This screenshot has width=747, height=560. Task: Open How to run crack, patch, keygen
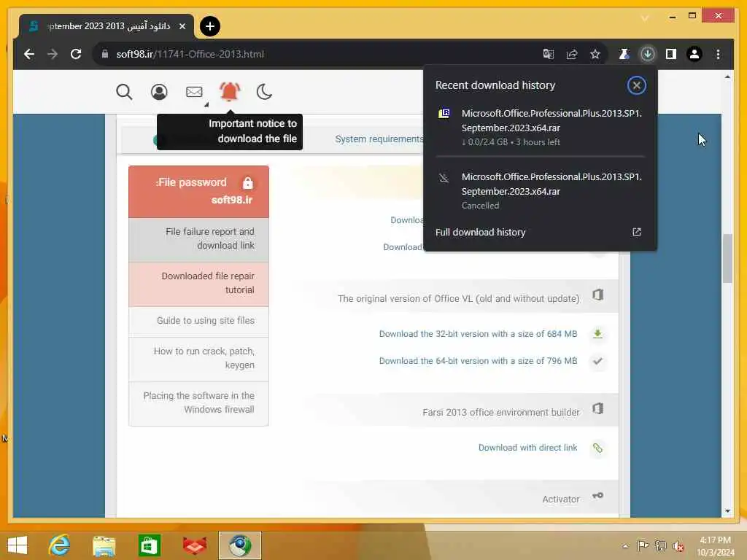[x=198, y=359]
